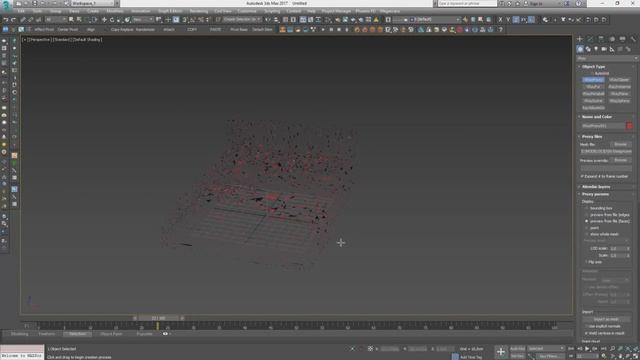Collapse the Proxy params rollout
640x360 pixels.
[x=595, y=194]
